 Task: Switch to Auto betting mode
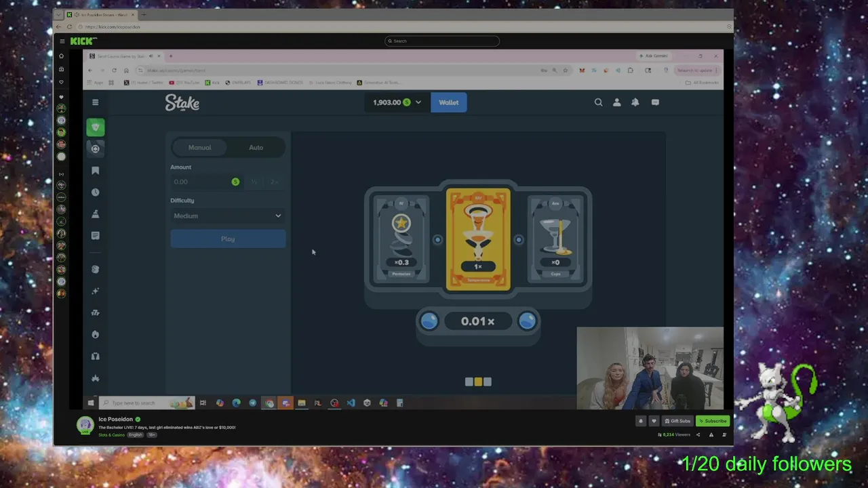[256, 148]
